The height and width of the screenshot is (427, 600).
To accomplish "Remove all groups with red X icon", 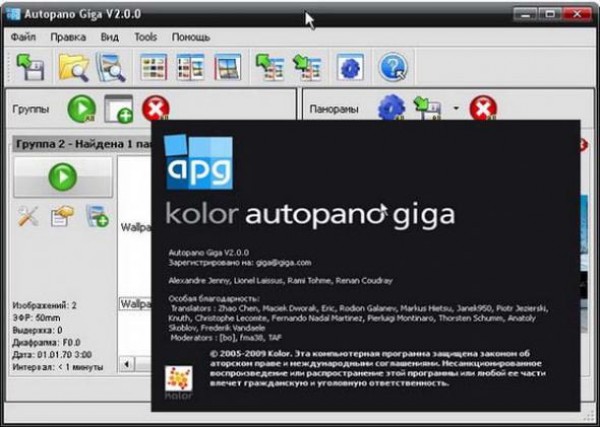I will click(x=156, y=108).
